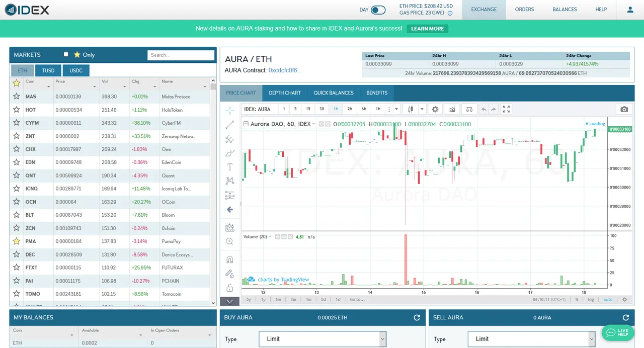The image size is (644, 348).
Task: Toggle the auto scale button
Action: point(608,299)
